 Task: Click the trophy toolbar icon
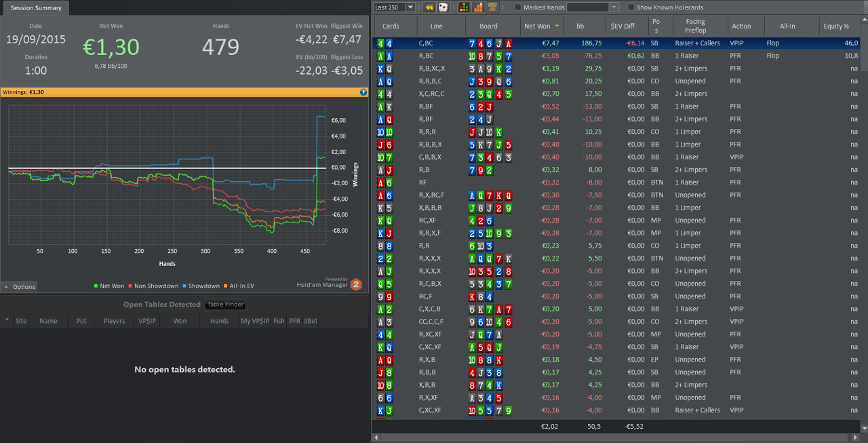coord(492,7)
